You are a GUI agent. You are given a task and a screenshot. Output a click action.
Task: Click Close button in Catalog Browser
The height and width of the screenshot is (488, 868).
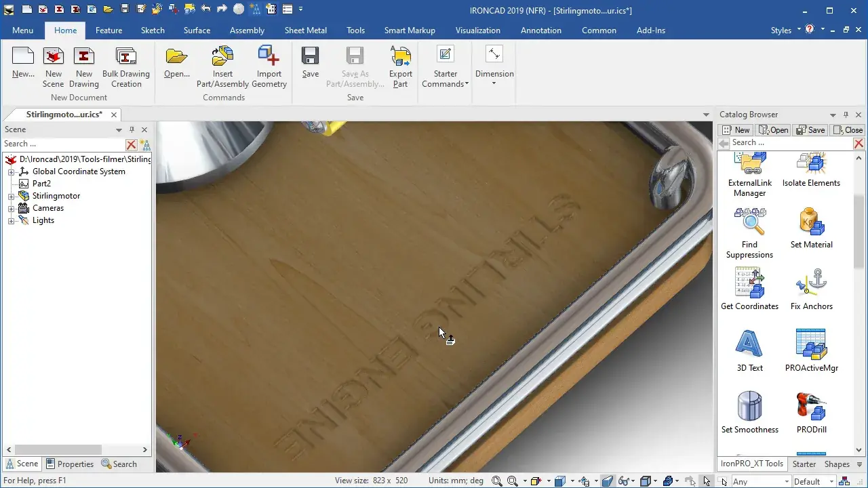pyautogui.click(x=848, y=129)
